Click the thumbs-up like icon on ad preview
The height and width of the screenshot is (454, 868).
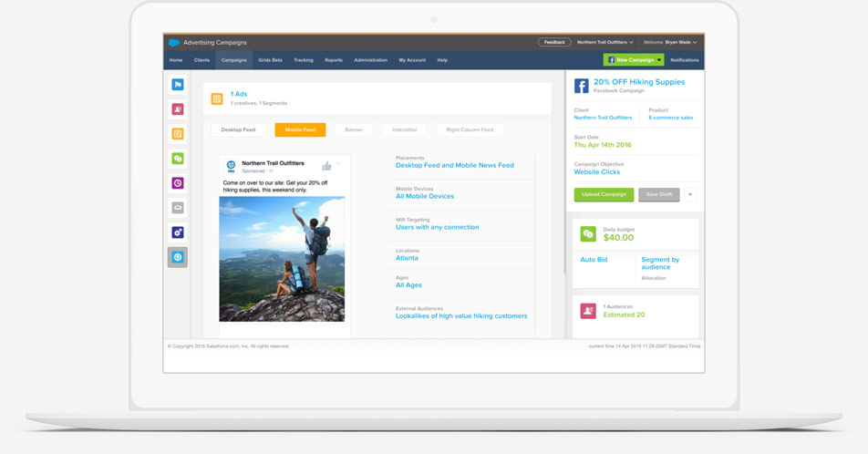[x=326, y=166]
